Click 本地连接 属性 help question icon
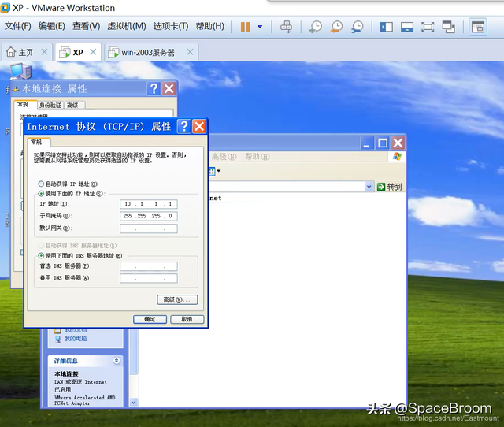The height and width of the screenshot is (427, 504). pyautogui.click(x=154, y=88)
